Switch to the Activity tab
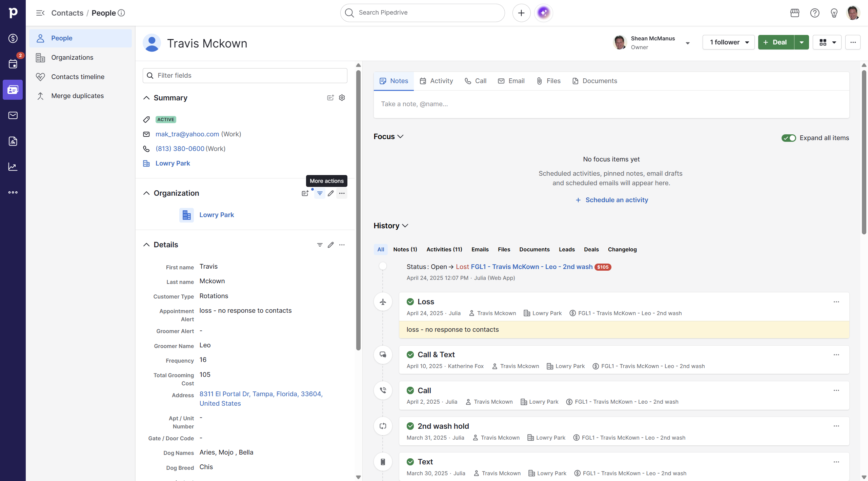The height and width of the screenshot is (481, 868). (x=436, y=81)
